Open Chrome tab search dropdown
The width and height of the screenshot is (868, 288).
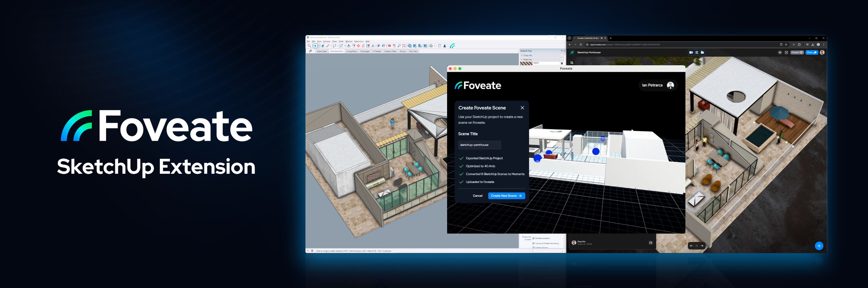click(569, 38)
